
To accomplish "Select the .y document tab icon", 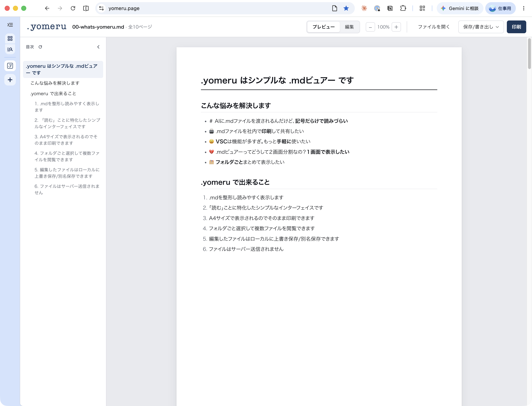I will click(x=10, y=66).
